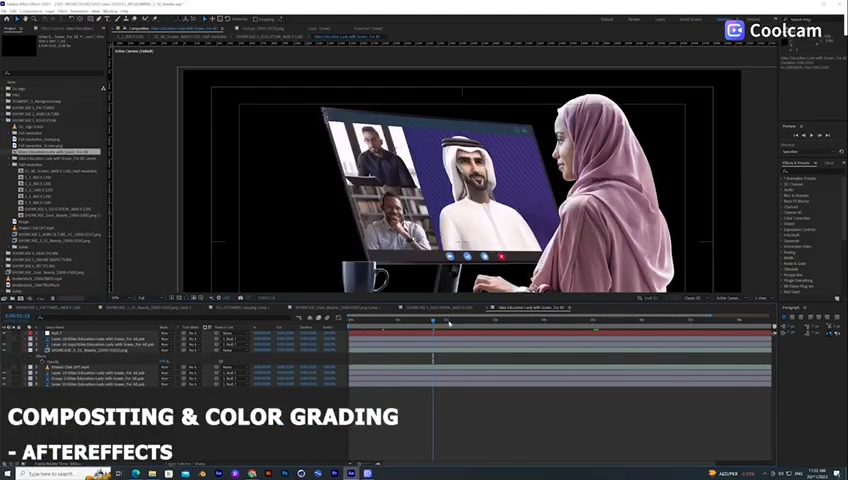Click left-align icon in Paragraph panel
This screenshot has width=848, height=480.
[x=785, y=317]
